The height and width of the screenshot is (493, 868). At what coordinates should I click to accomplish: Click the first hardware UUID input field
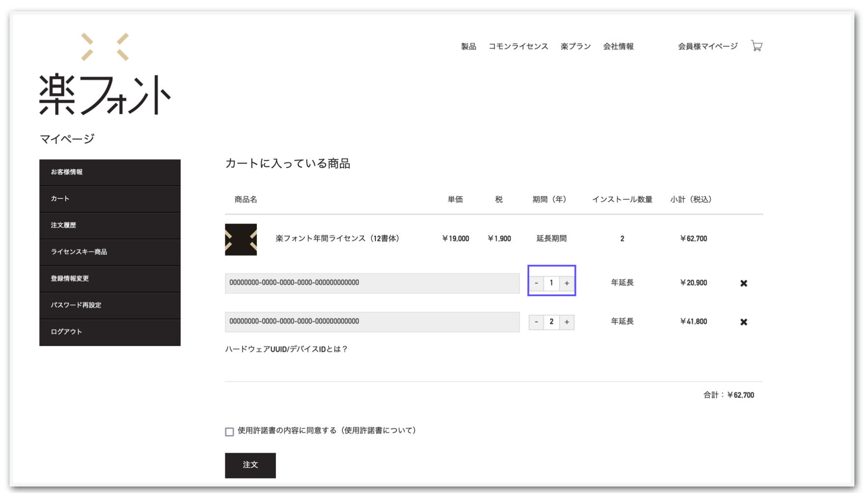click(372, 283)
